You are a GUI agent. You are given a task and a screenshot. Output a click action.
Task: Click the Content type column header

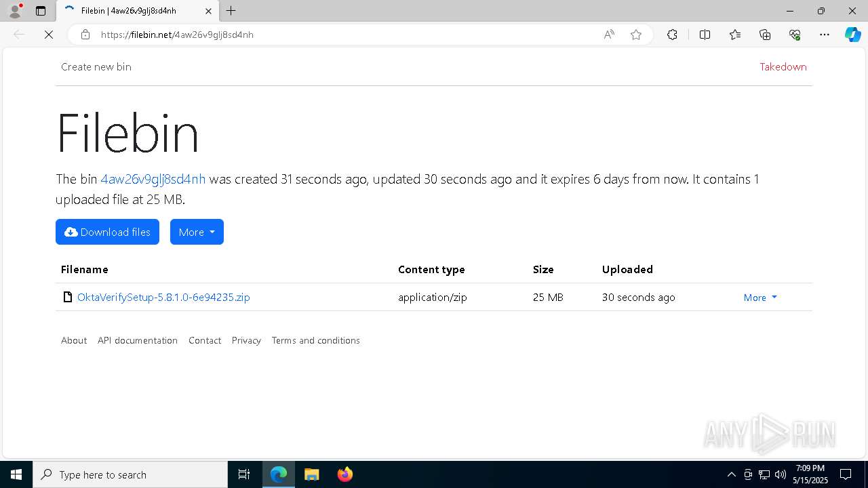tap(431, 269)
